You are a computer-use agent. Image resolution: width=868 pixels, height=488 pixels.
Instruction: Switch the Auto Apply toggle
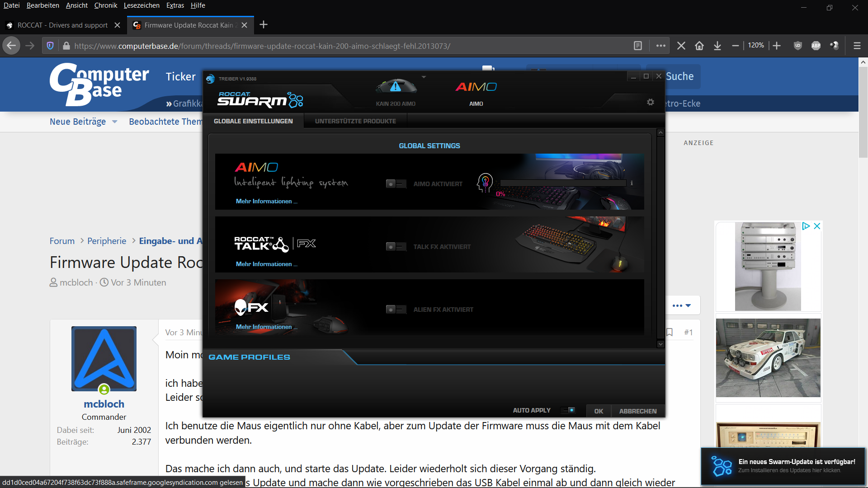(x=568, y=410)
